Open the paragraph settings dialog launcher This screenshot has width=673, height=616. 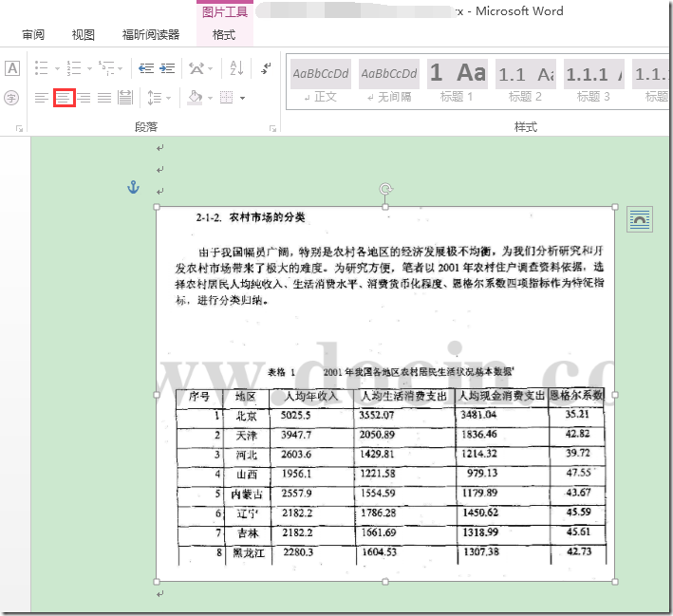point(272,128)
